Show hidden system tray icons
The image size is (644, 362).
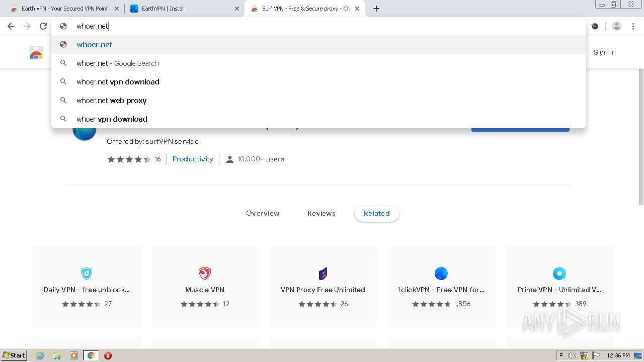tap(561, 355)
